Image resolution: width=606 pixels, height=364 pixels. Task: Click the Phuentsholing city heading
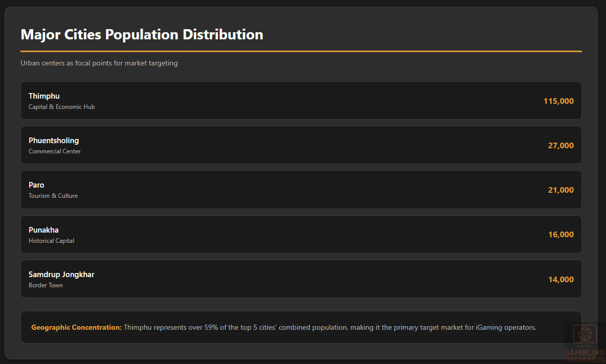click(x=54, y=141)
